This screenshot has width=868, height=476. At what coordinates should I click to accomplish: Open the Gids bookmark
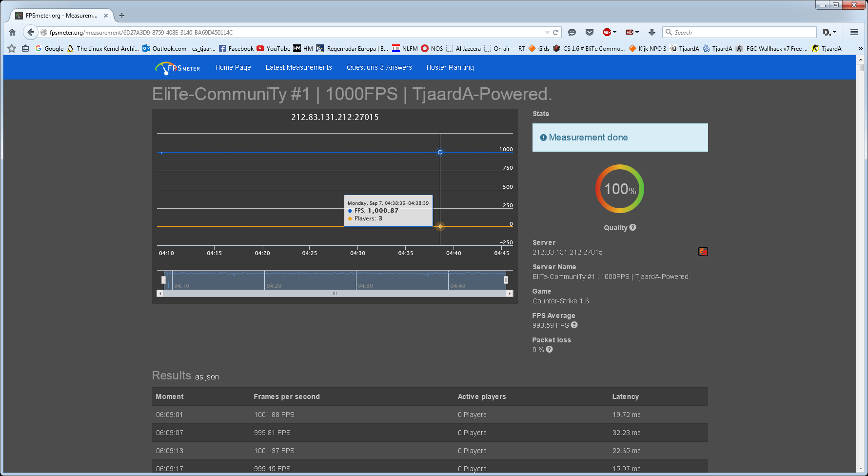coord(539,48)
